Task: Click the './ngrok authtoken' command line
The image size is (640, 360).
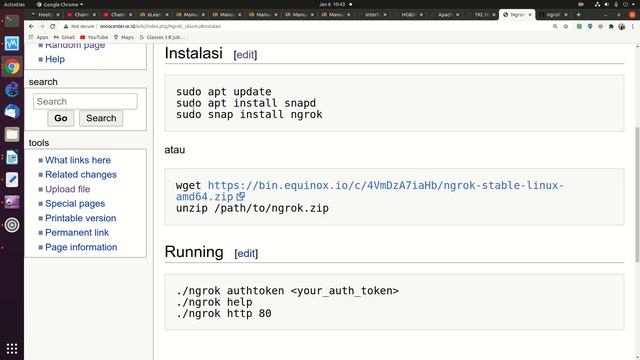Action: (287, 291)
